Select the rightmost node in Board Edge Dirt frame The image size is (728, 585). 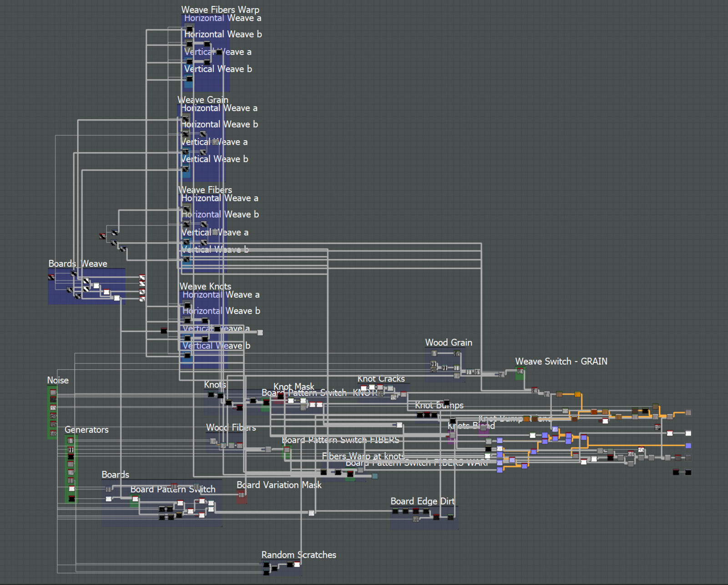coord(450,517)
